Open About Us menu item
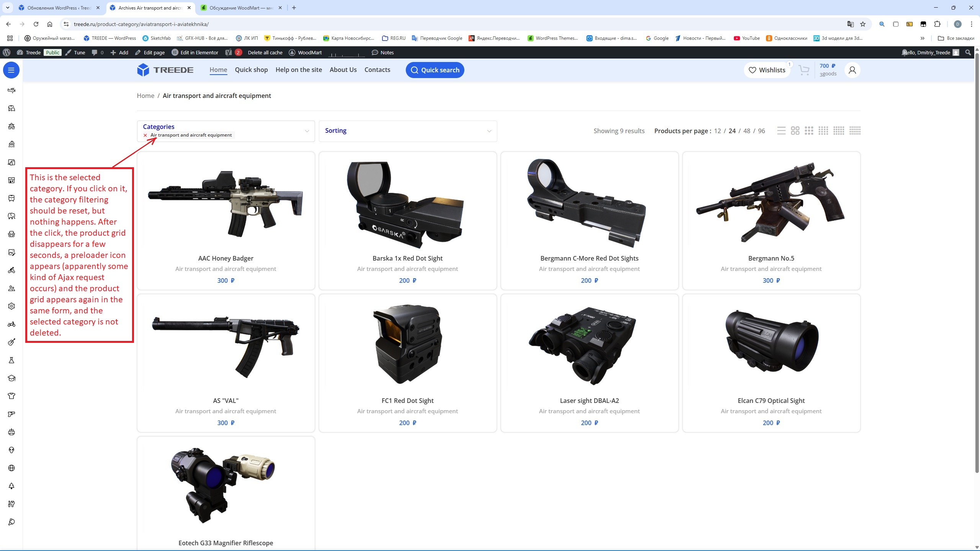The height and width of the screenshot is (551, 980). 343,70
